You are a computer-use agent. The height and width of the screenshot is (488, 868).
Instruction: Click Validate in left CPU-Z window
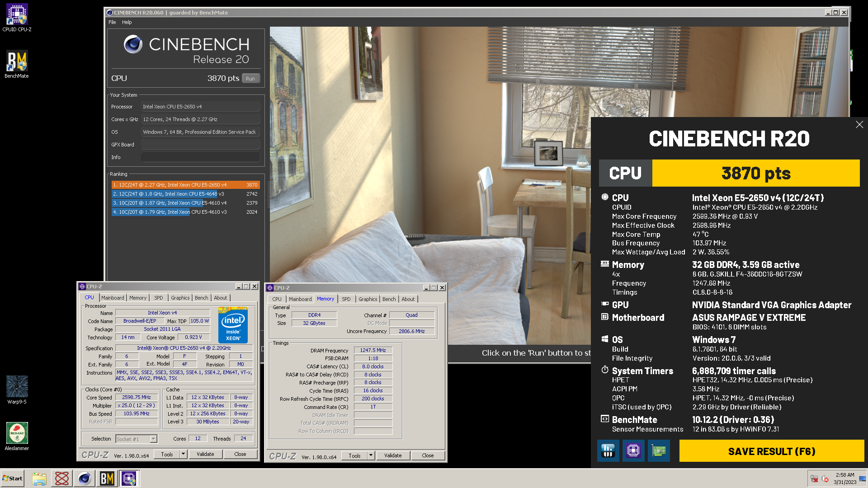(x=206, y=454)
